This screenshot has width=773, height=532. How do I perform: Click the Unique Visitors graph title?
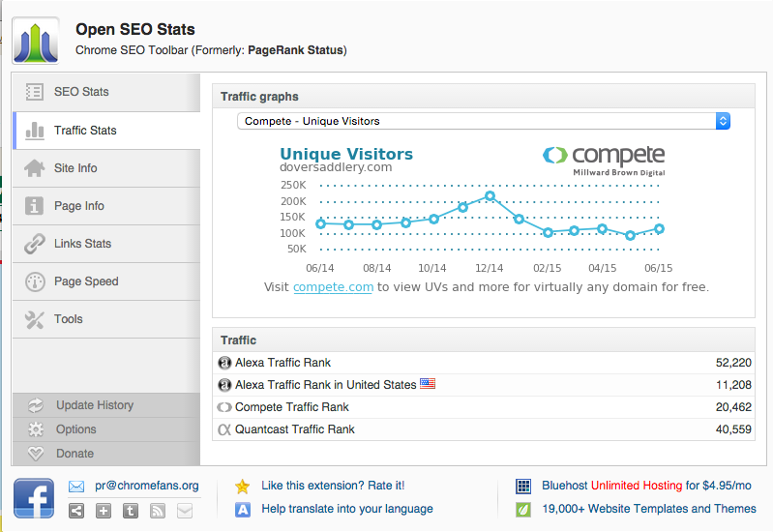click(x=346, y=154)
